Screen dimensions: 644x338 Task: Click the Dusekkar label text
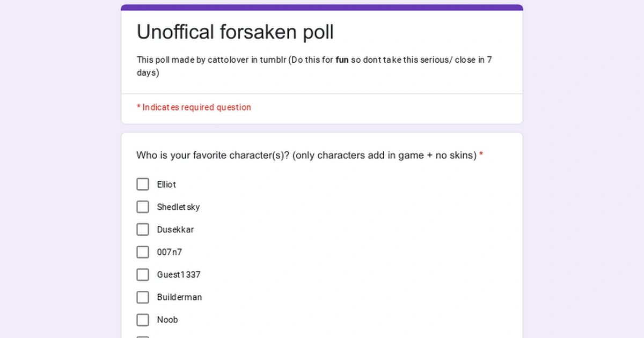pyautogui.click(x=175, y=229)
